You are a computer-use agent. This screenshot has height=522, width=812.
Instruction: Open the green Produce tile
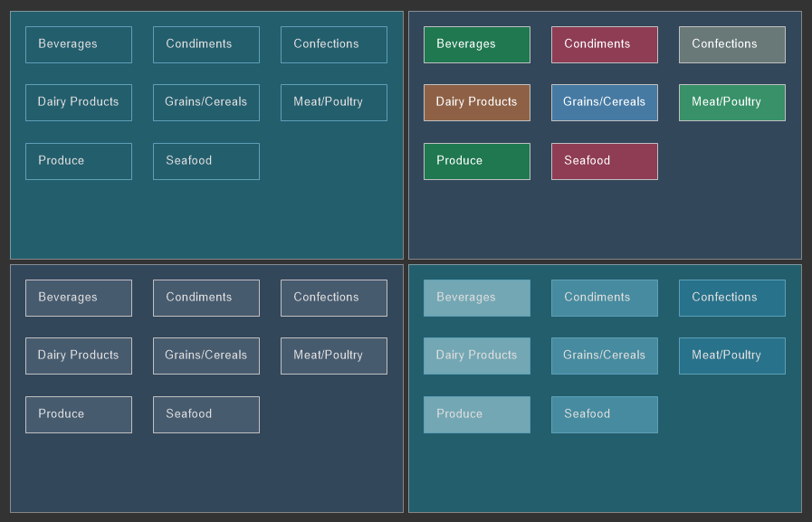tap(476, 161)
